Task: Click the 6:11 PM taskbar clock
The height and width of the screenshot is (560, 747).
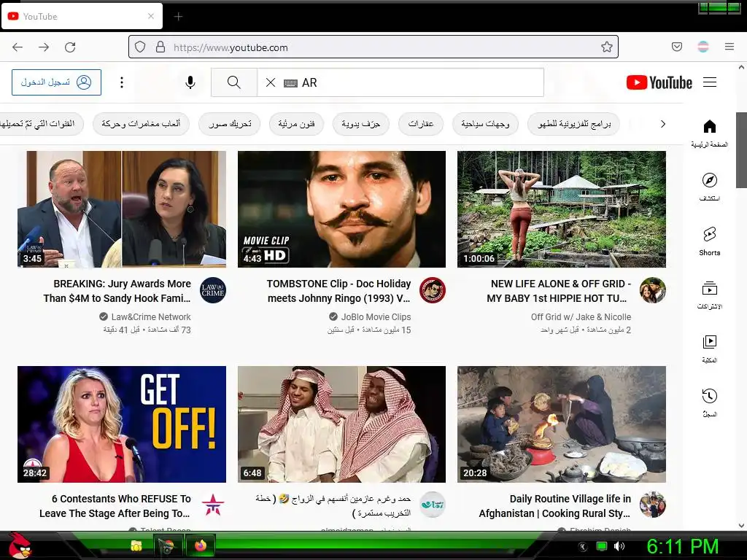Action: 683,546
